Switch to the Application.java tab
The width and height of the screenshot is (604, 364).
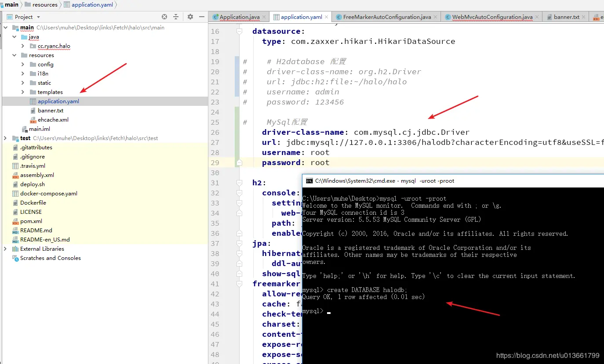pyautogui.click(x=239, y=17)
